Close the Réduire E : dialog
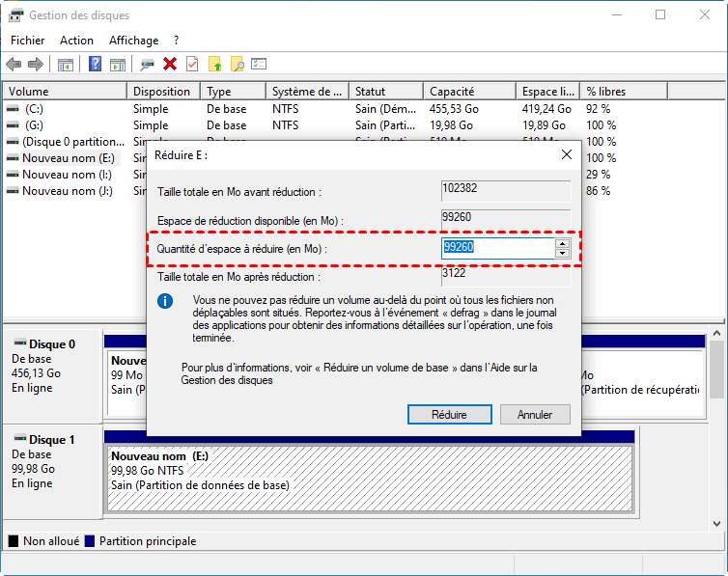The height and width of the screenshot is (576, 728). click(567, 154)
